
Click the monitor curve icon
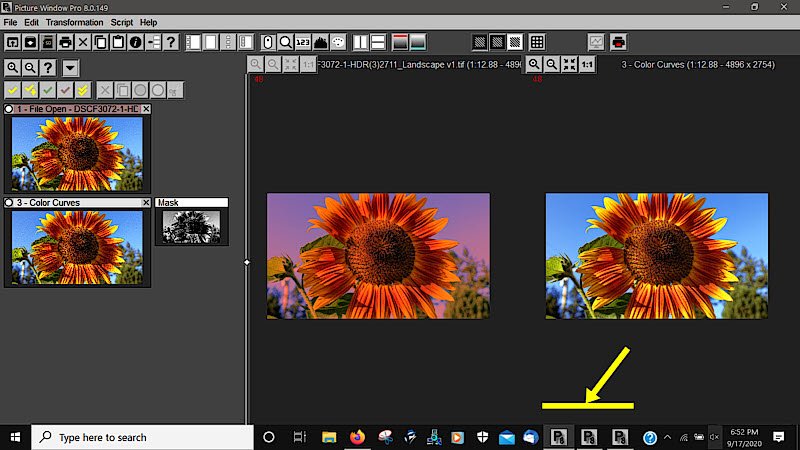[596, 42]
